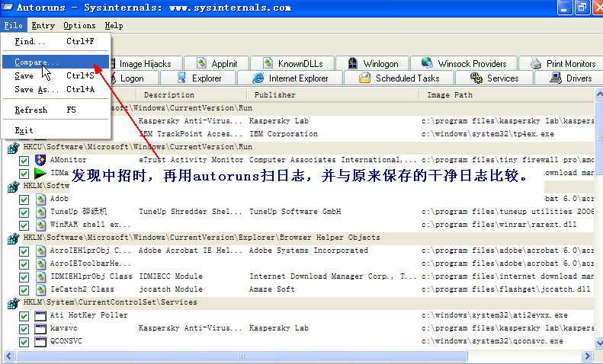Switch to the Winlogon tab
Viewport: 603px width, 364px height.
(x=372, y=63)
